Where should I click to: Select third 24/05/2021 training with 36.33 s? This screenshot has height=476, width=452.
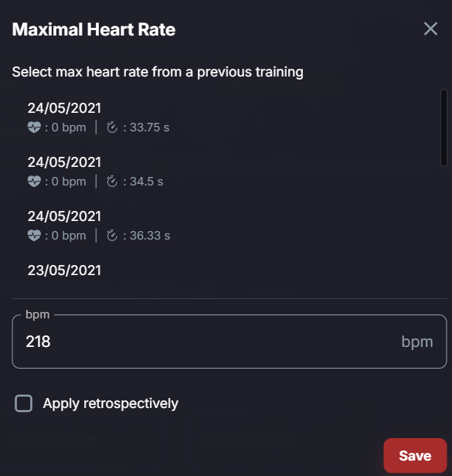(x=225, y=226)
